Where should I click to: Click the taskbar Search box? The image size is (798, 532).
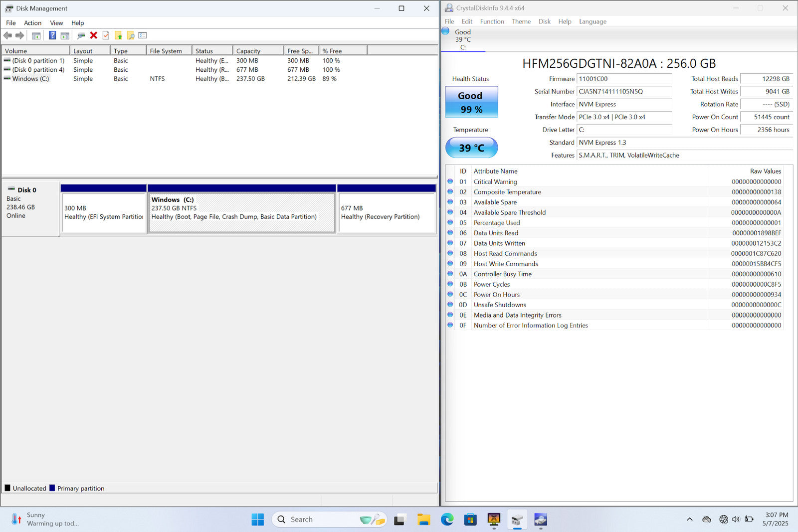[x=329, y=520]
